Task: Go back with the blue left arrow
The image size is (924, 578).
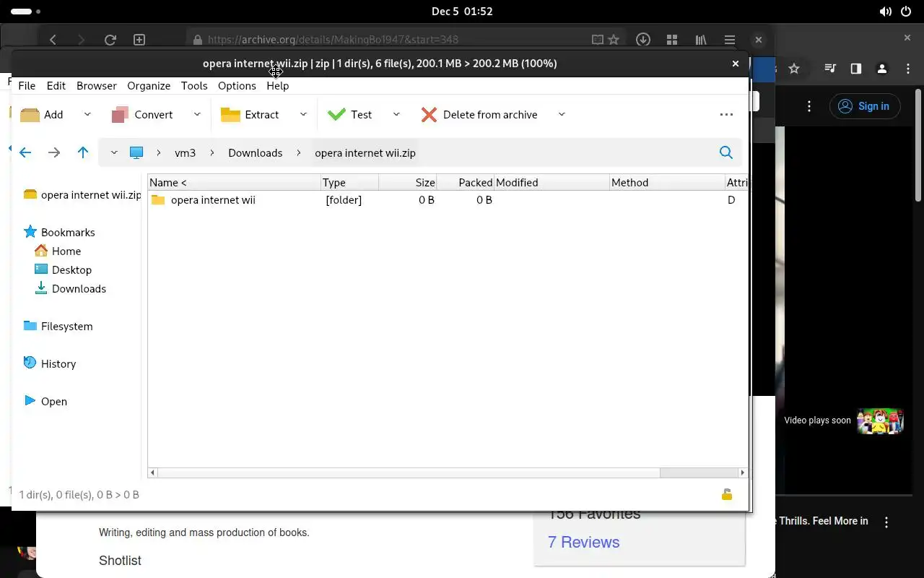Action: click(x=25, y=152)
